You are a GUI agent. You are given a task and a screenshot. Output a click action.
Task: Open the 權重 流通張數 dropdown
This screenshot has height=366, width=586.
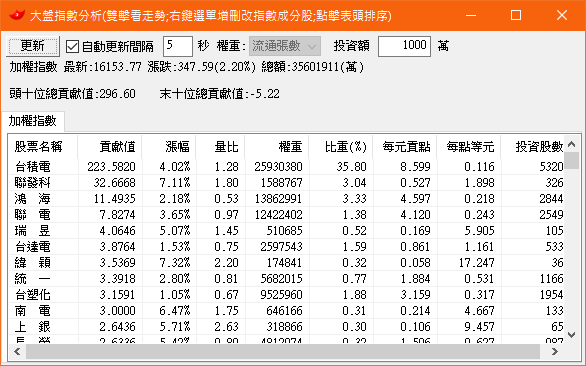pyautogui.click(x=285, y=46)
